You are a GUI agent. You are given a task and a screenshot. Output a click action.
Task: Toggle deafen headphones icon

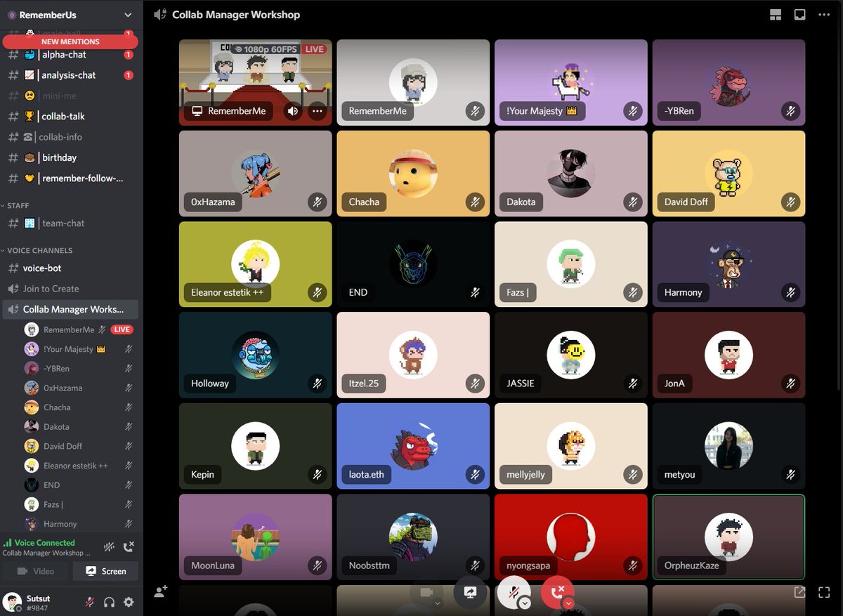click(109, 602)
